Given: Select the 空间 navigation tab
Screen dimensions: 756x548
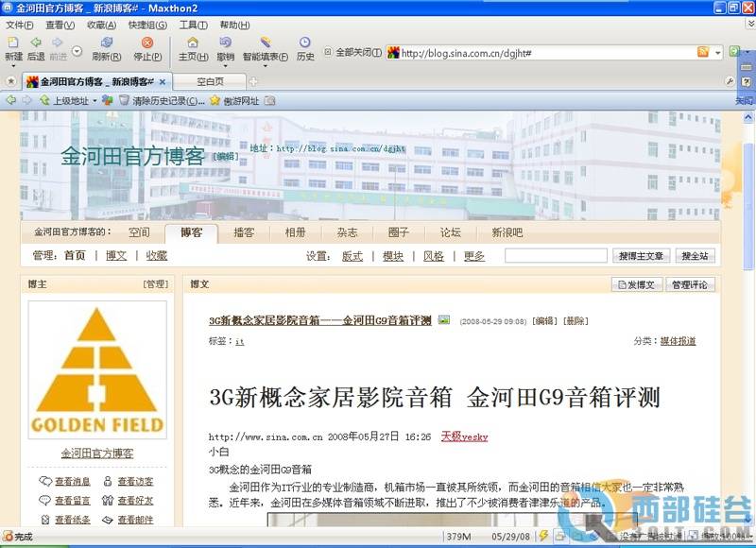Looking at the screenshot, I should point(139,232).
